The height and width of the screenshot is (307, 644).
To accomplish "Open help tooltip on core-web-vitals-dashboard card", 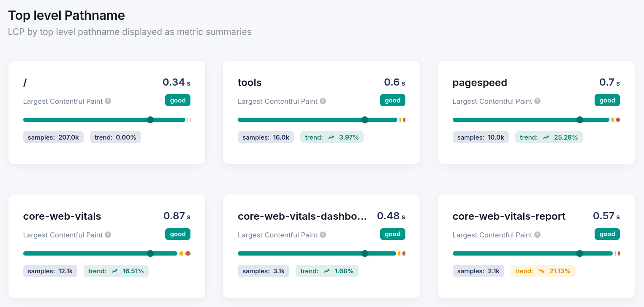I will pos(323,235).
